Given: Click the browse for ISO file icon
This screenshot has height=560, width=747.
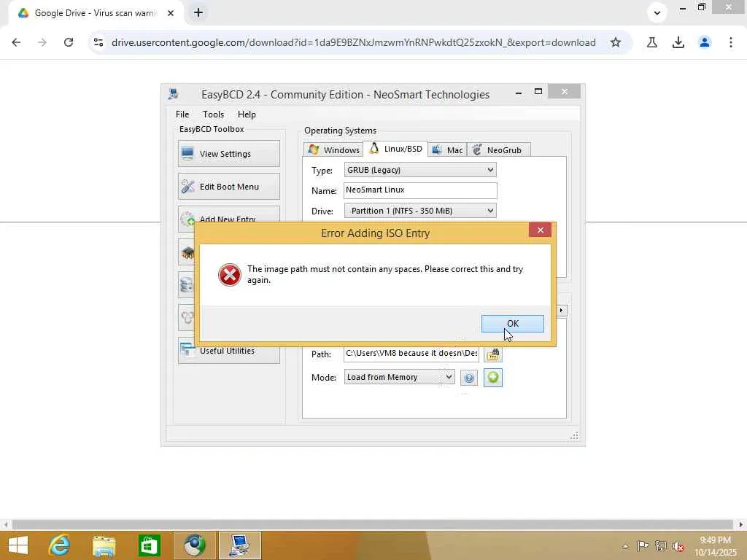Looking at the screenshot, I should coord(493,354).
